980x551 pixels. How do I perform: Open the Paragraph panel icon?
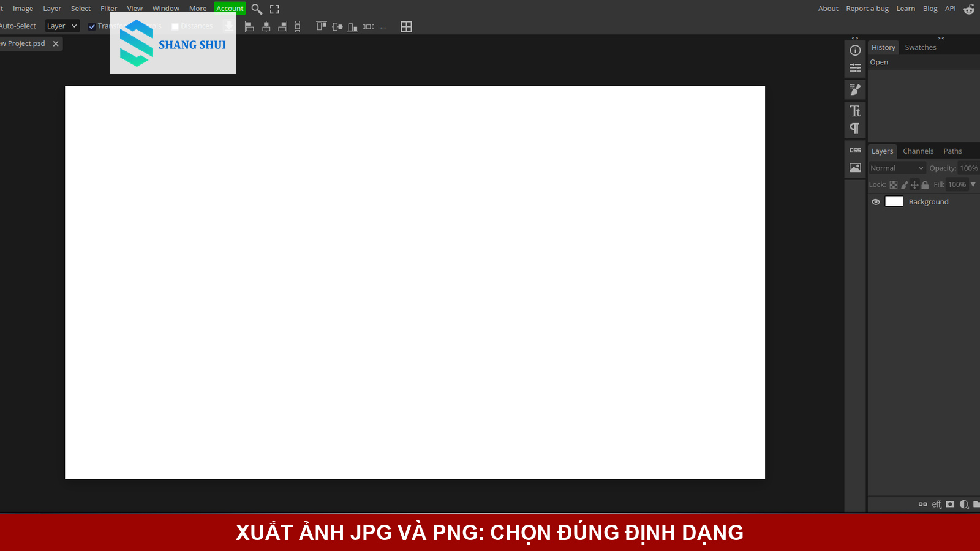(x=855, y=129)
